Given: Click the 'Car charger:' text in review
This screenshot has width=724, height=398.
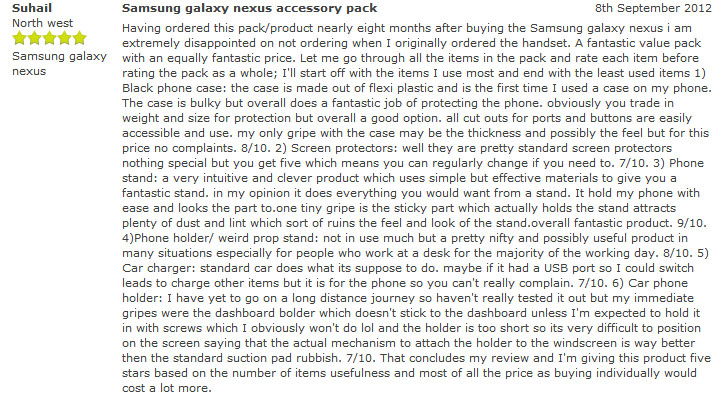Looking at the screenshot, I should (159, 268).
